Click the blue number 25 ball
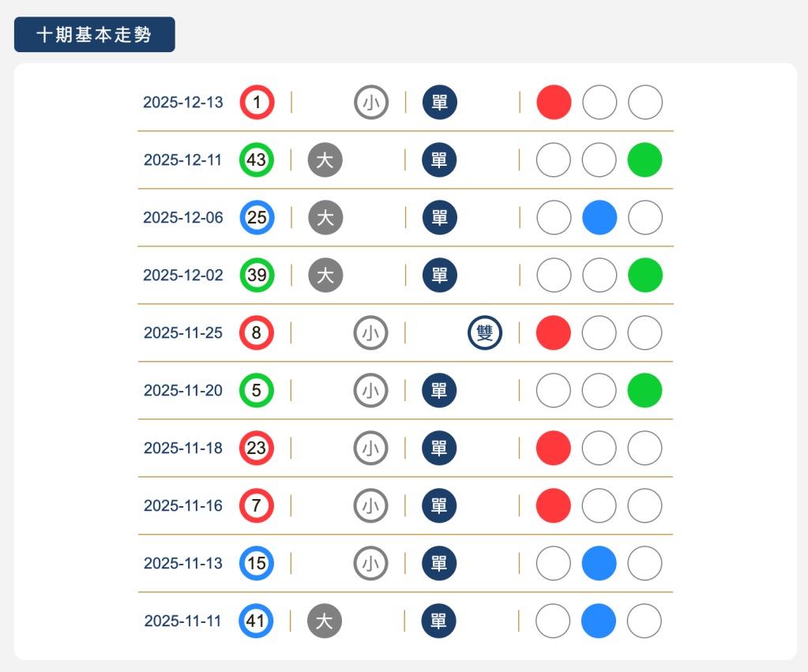Screen dimensions: 808x672 (257, 218)
